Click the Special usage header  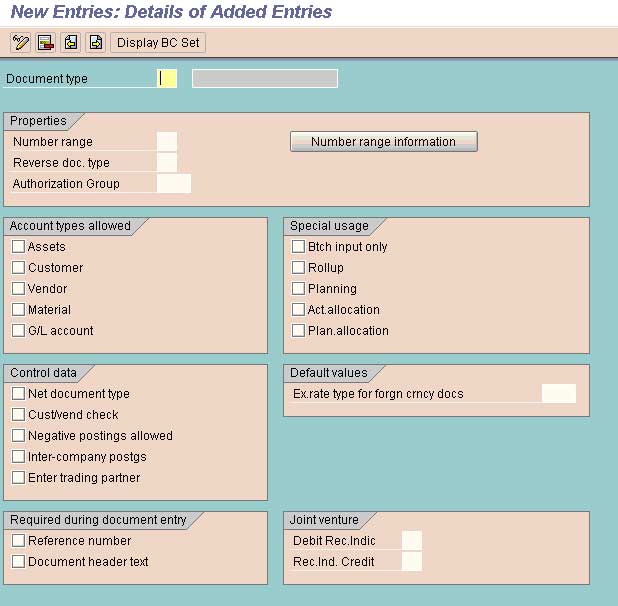(329, 226)
